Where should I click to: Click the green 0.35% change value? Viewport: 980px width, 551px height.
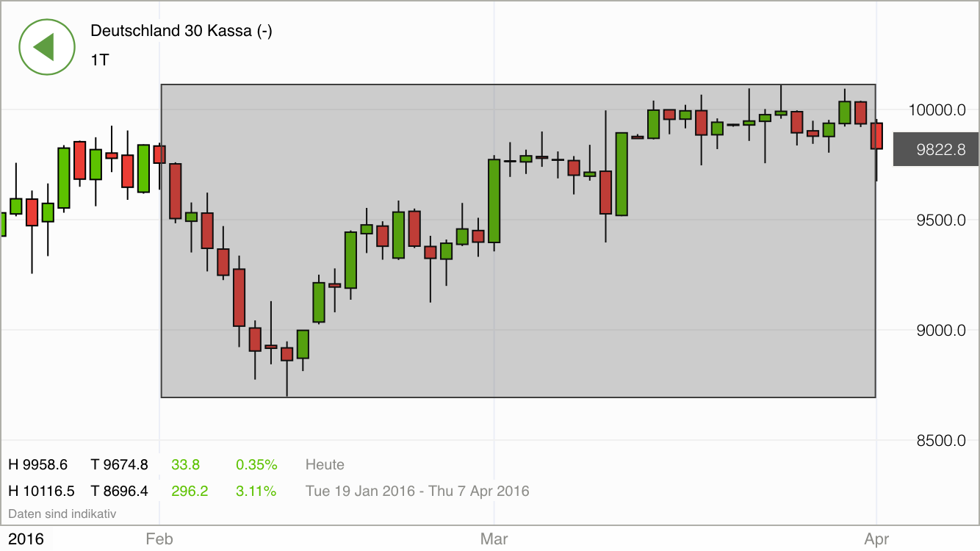point(256,464)
